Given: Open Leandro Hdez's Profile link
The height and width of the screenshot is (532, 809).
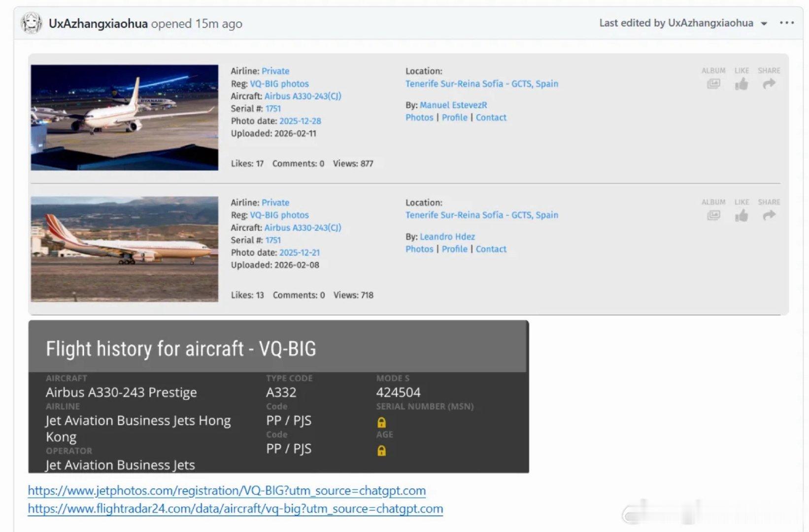Looking at the screenshot, I should coord(454,249).
